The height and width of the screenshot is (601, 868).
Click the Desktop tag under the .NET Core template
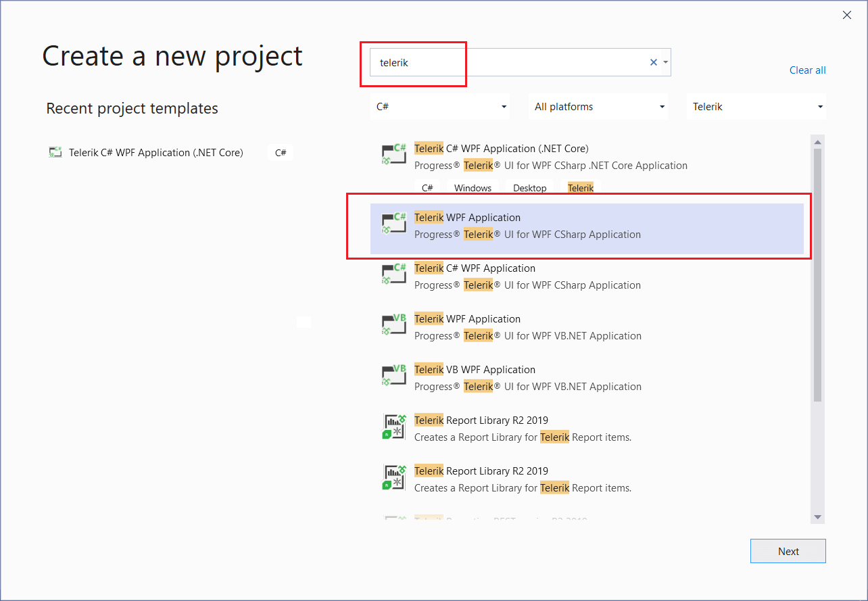pyautogui.click(x=529, y=188)
